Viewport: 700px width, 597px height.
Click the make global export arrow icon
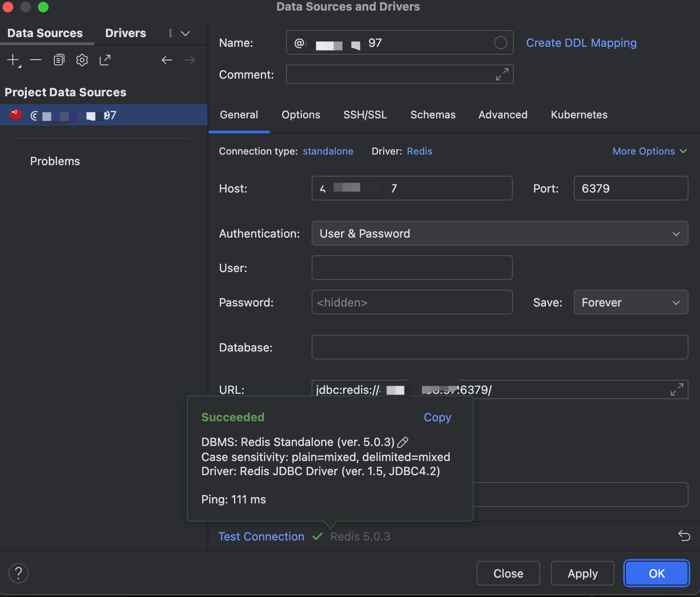coord(105,60)
